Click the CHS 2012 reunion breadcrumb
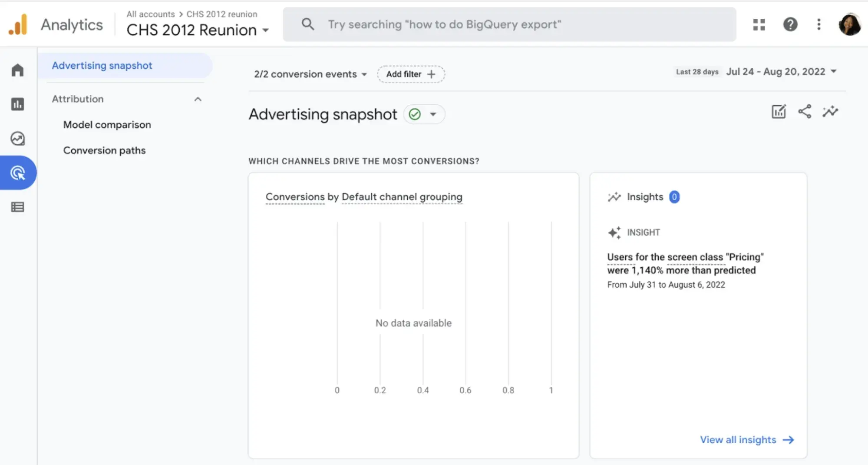 point(222,14)
